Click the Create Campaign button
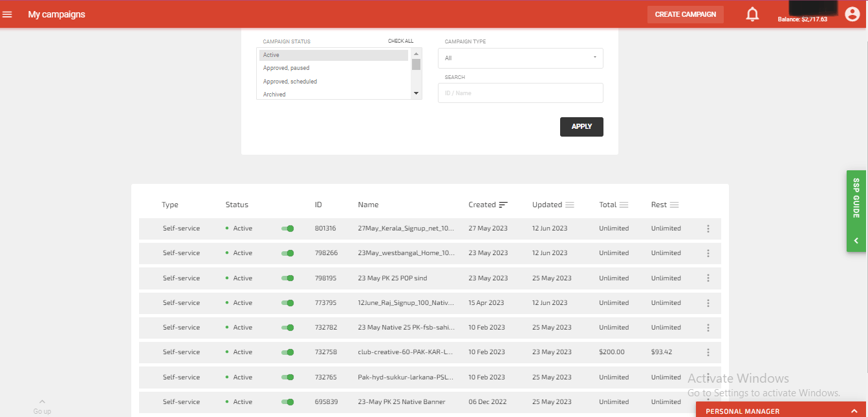This screenshot has width=868, height=417. pyautogui.click(x=685, y=14)
